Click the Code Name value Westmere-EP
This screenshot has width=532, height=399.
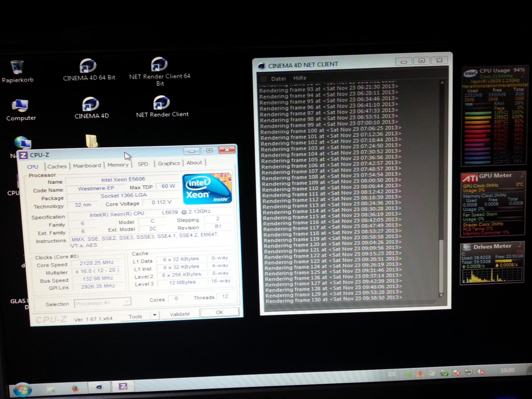coord(96,188)
